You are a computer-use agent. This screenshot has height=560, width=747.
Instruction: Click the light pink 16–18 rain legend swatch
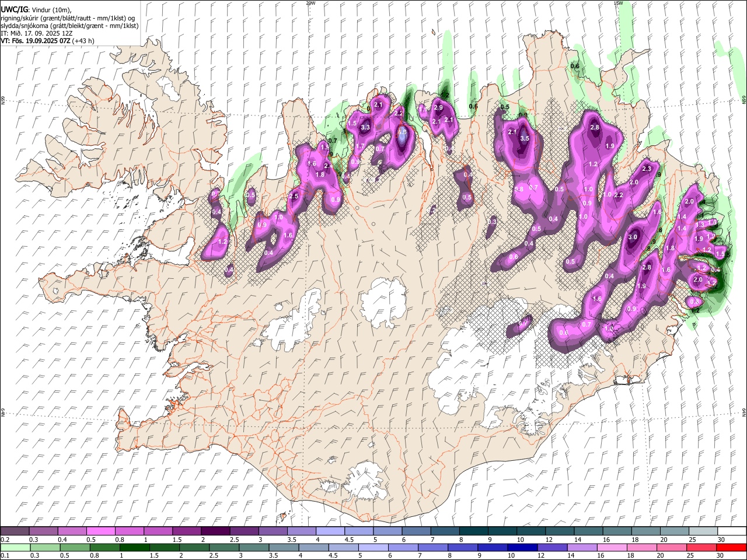(x=612, y=547)
